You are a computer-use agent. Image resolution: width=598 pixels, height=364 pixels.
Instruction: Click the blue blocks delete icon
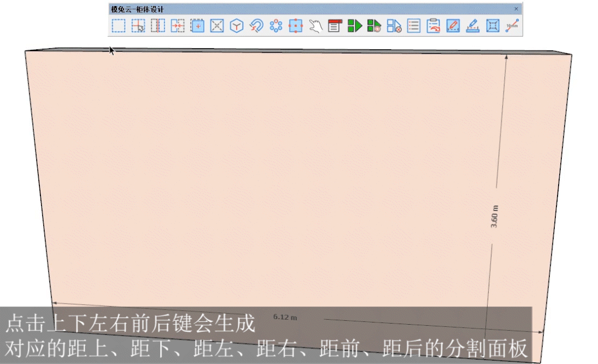point(394,26)
